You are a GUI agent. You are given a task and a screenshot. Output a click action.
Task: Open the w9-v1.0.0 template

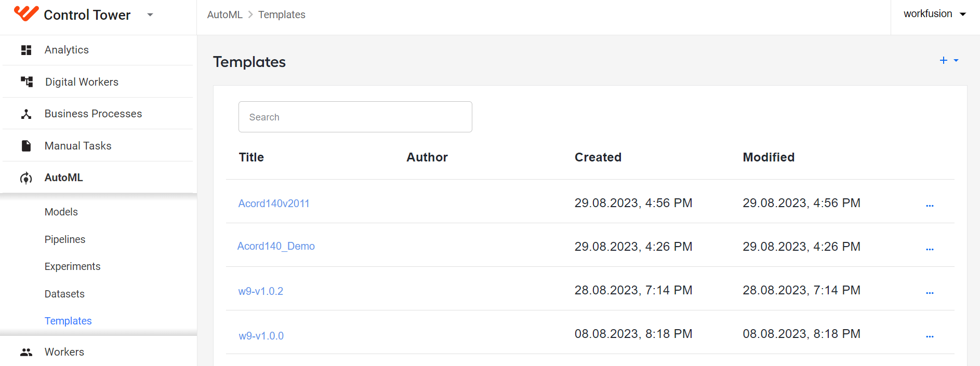click(x=261, y=336)
